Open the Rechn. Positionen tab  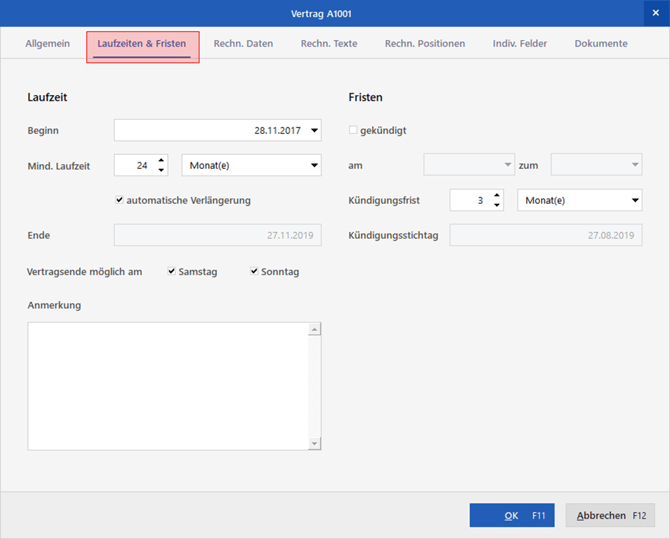tap(425, 44)
